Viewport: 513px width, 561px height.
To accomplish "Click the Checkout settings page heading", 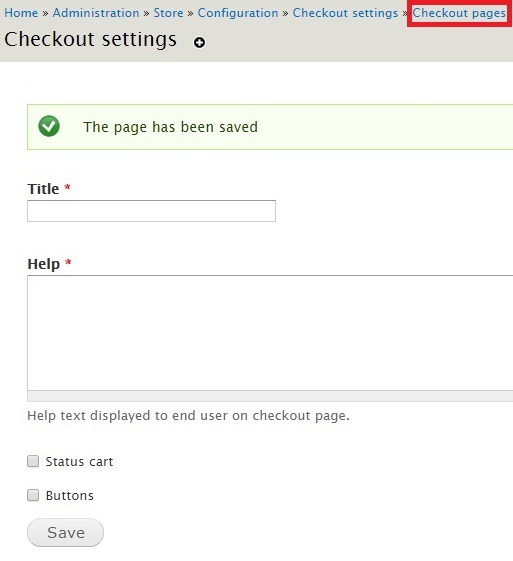I will [91, 39].
